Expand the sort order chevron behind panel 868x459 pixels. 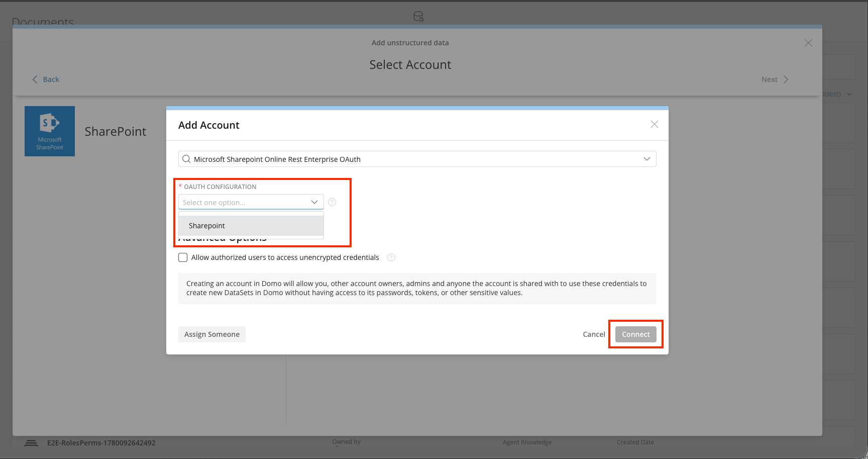[x=849, y=95]
